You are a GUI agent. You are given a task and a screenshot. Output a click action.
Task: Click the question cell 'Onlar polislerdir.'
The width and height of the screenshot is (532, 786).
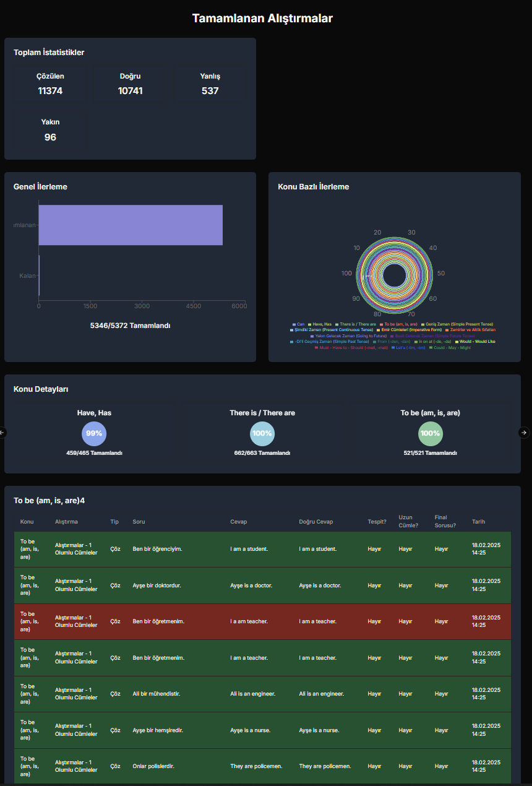153,766
